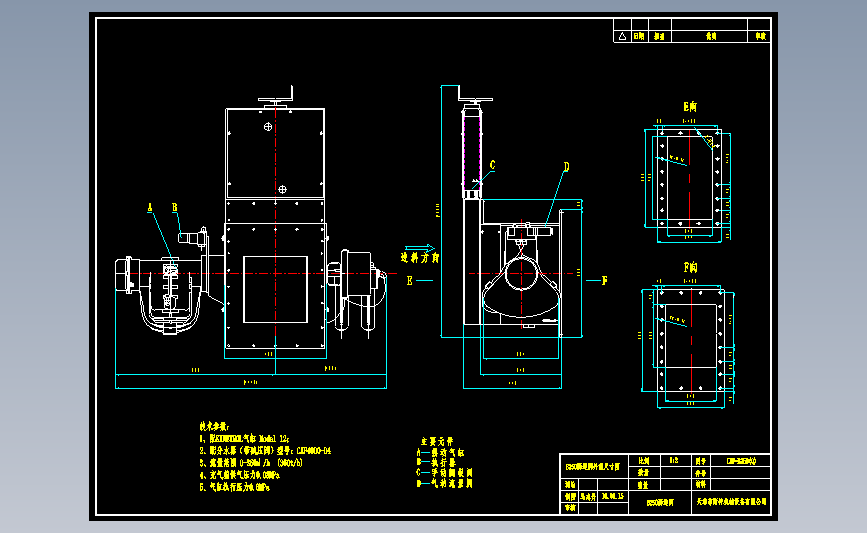This screenshot has height=533, width=867.
Task: Select legend row for component B
Action: [436, 462]
